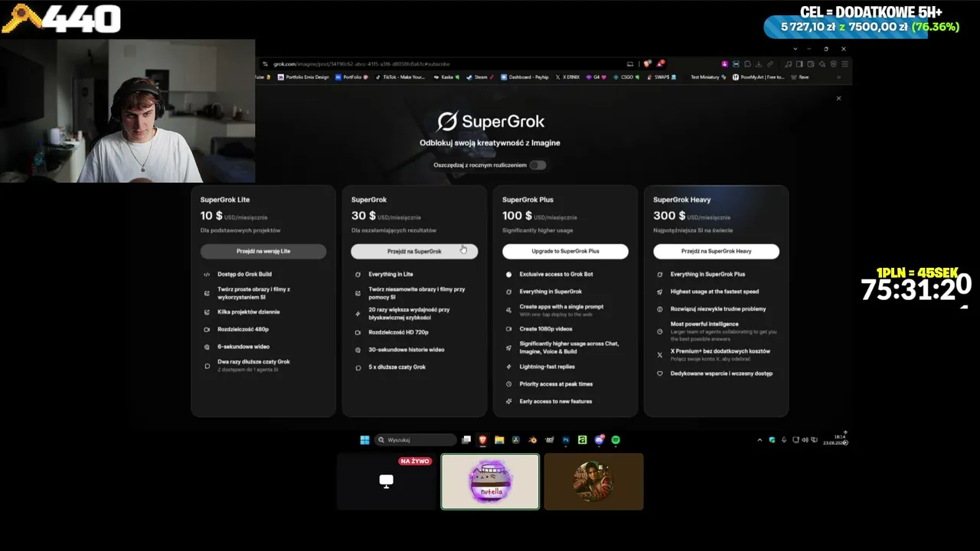Open Blender from the taskbar
Viewport: 980px width, 551px height.
533,440
